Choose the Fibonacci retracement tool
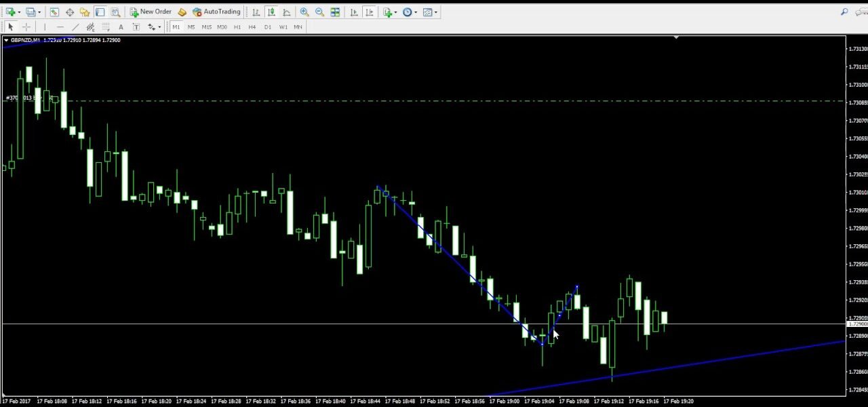Viewport: 868px width, 407px height. [106, 27]
